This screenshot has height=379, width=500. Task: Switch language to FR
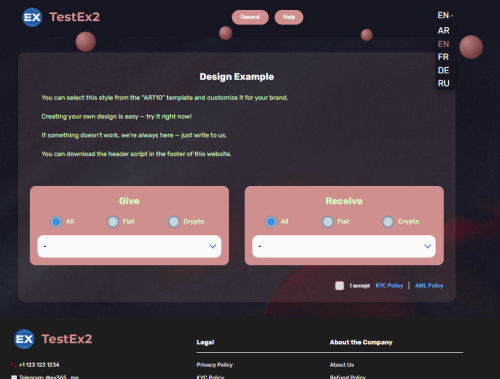tap(444, 57)
